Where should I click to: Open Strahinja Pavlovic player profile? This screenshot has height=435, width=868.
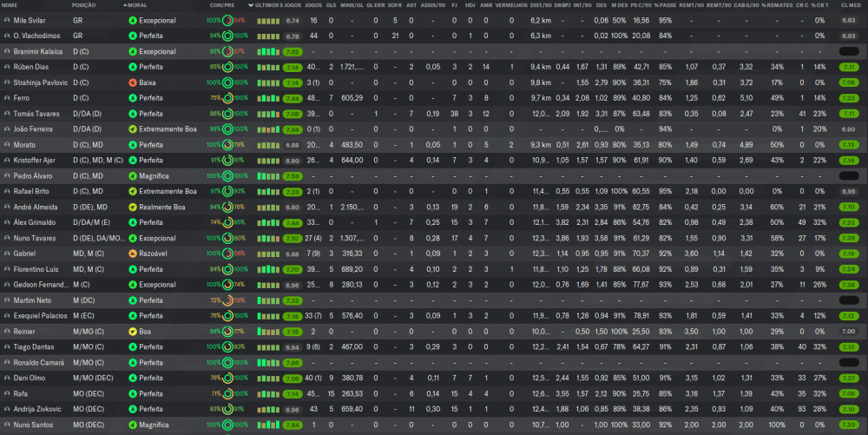pyautogui.click(x=41, y=82)
